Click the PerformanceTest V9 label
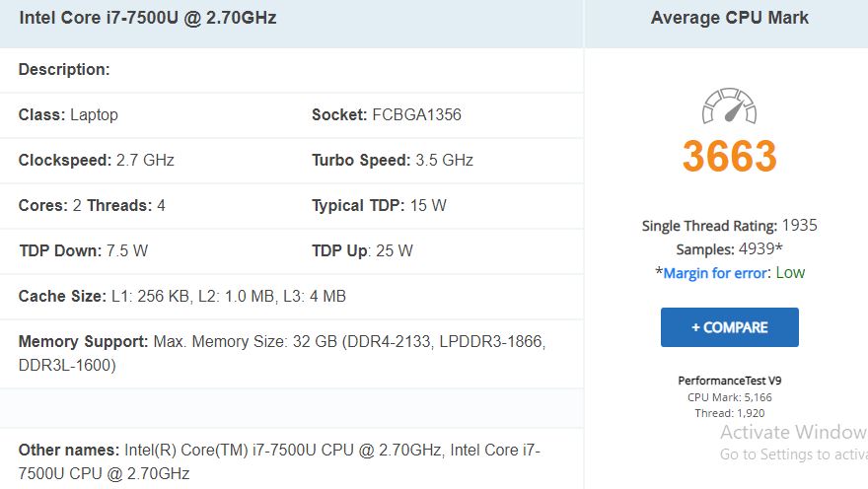Screen dimensions: 868x489 (729, 381)
